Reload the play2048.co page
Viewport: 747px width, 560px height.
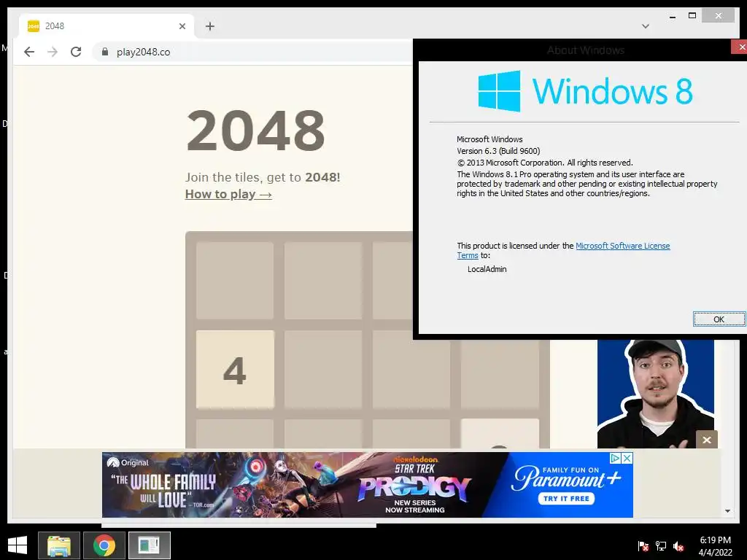[76, 52]
